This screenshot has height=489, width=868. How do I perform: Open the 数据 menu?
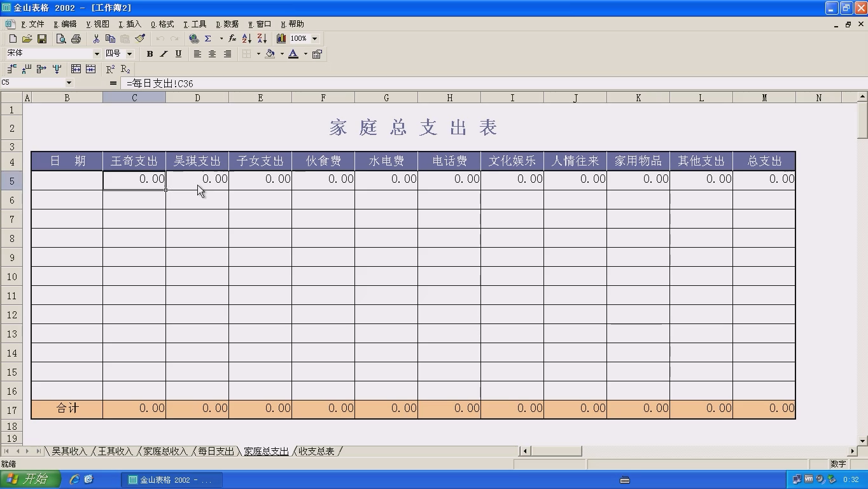pyautogui.click(x=227, y=24)
